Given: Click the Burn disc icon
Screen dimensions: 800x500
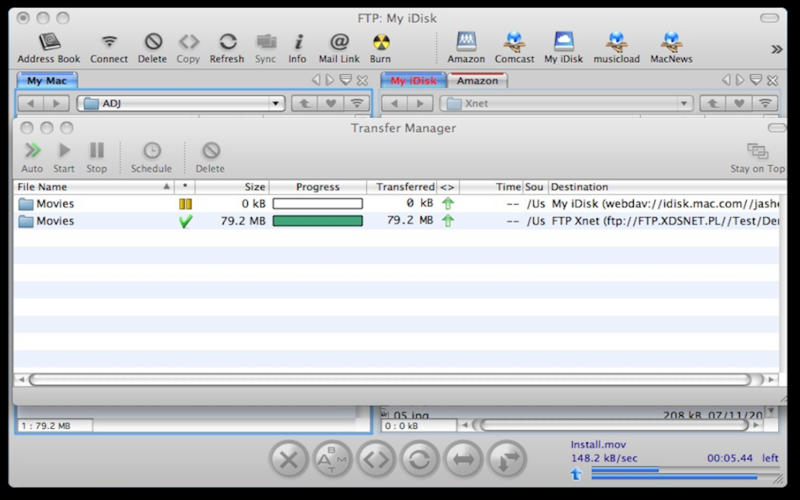Looking at the screenshot, I should (x=381, y=48).
